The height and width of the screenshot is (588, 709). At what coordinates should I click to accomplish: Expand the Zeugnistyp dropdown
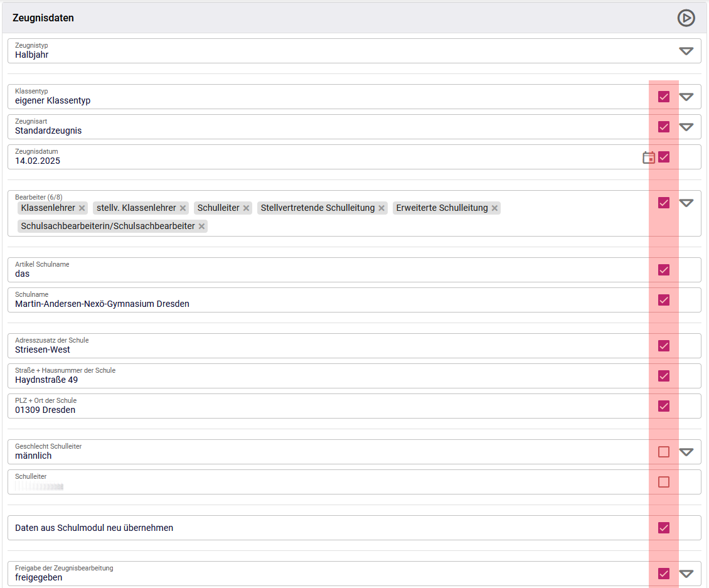686,51
